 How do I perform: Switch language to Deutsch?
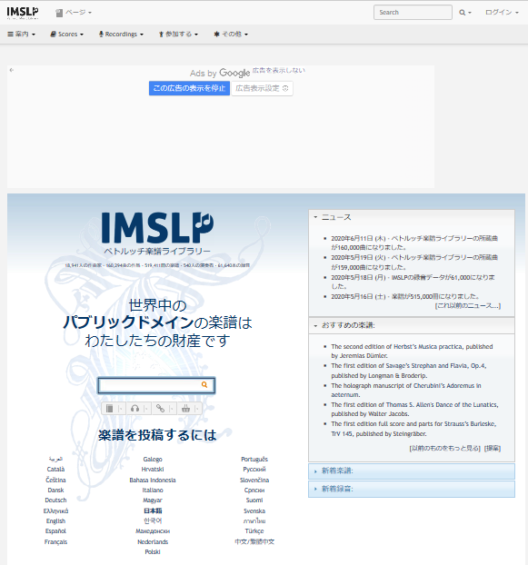coord(56,500)
